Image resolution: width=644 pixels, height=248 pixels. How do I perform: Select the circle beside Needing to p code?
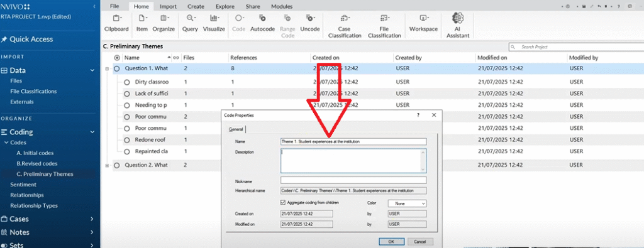(x=127, y=105)
